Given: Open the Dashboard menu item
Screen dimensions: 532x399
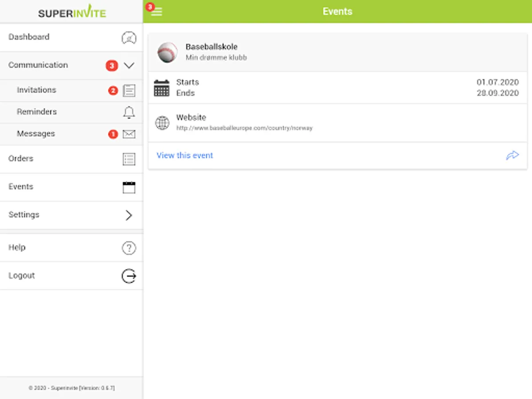Looking at the screenshot, I should coord(71,37).
